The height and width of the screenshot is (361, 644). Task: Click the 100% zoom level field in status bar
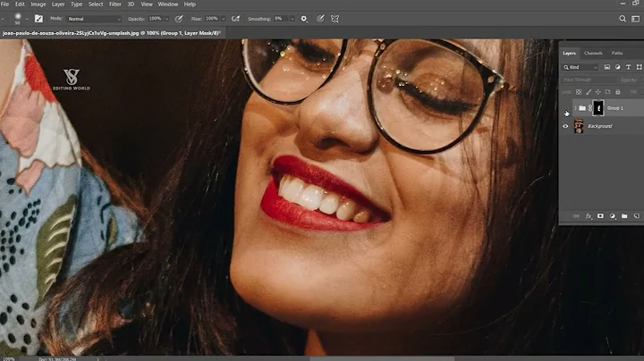[x=9, y=359]
